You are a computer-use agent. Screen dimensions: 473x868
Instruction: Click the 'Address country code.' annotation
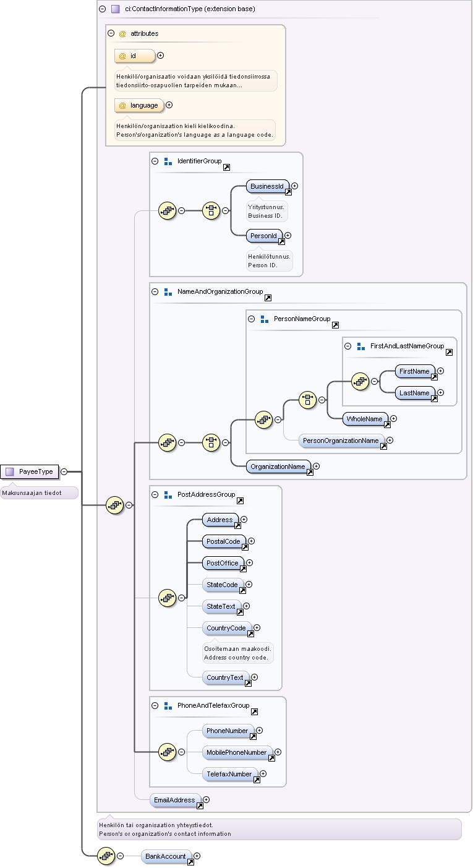(236, 657)
